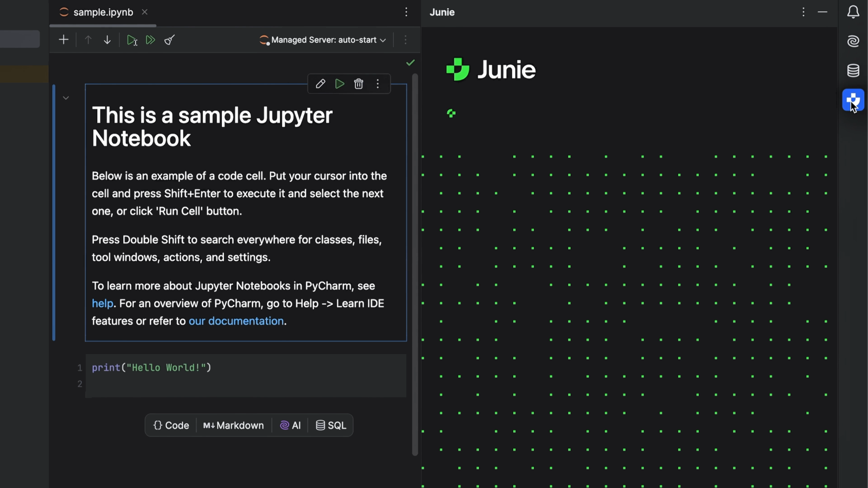
Task: Open cell actions three-dot menu
Action: pyautogui.click(x=378, y=84)
